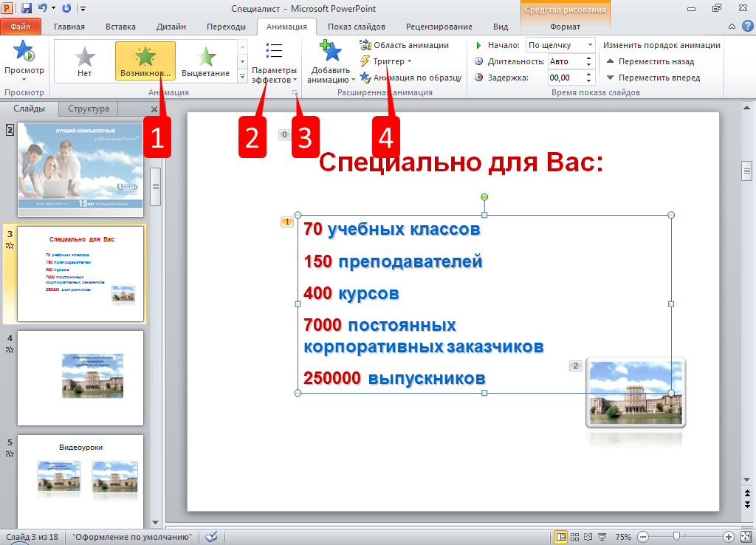Expand the Trigger (Триггер) dropdown

[385, 61]
